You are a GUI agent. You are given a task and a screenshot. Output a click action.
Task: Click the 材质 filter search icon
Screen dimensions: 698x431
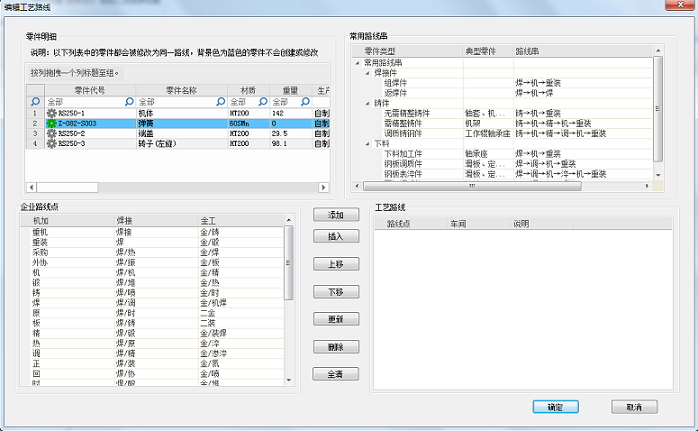click(x=263, y=102)
